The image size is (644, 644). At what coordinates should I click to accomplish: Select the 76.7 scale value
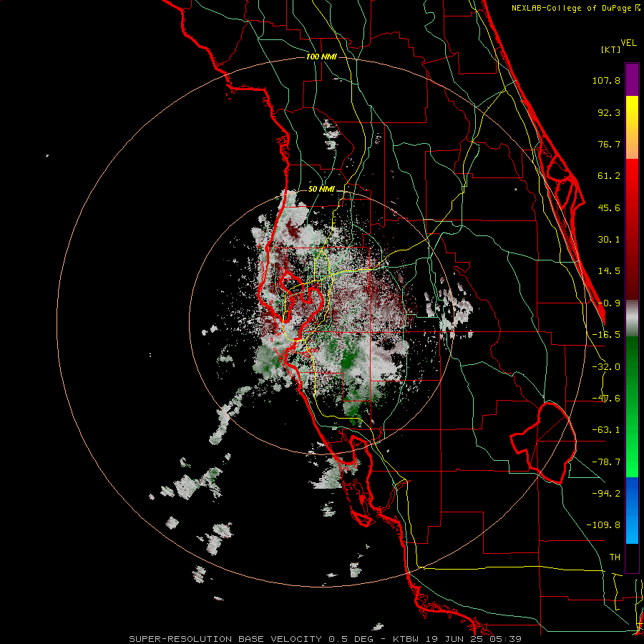coord(609,144)
